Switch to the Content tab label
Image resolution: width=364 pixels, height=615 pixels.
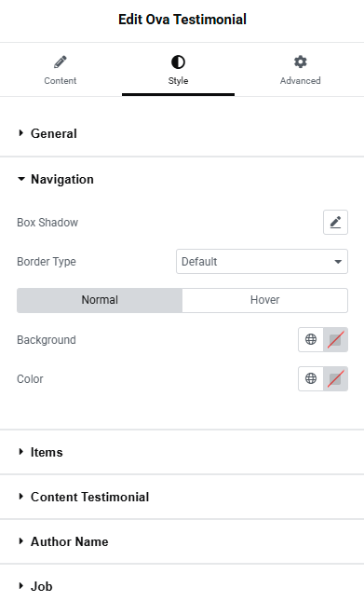click(60, 80)
